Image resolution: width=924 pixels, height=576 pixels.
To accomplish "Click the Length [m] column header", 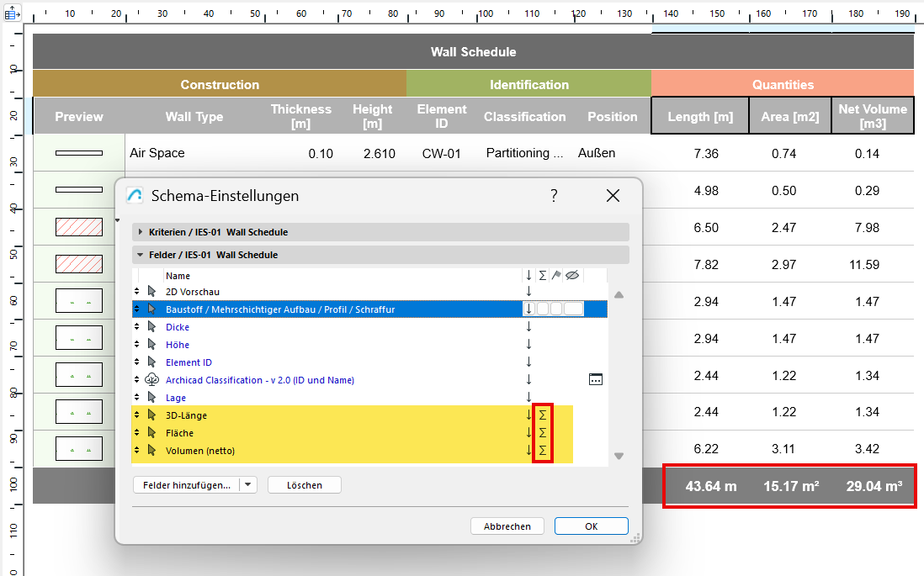I will click(700, 116).
